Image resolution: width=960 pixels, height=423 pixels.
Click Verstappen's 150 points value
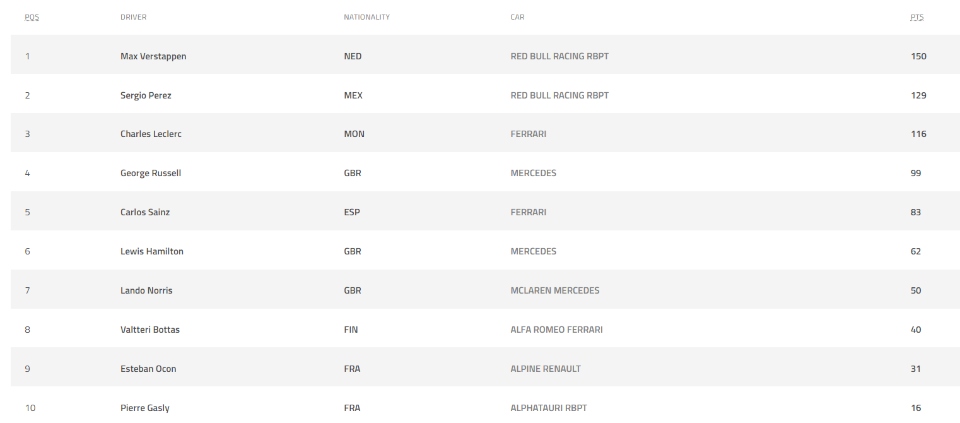pyautogui.click(x=918, y=56)
